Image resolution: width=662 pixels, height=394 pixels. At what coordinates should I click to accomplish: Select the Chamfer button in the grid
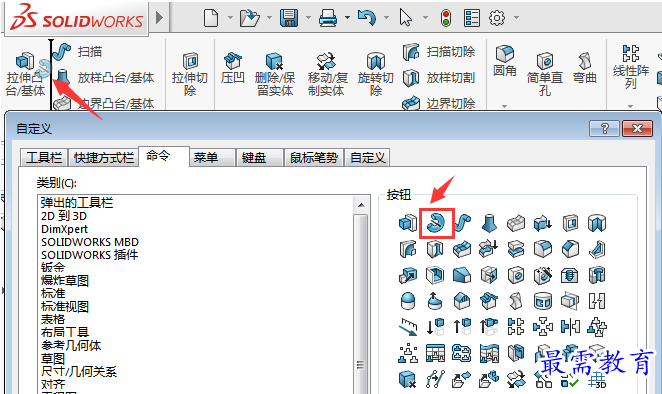570,249
